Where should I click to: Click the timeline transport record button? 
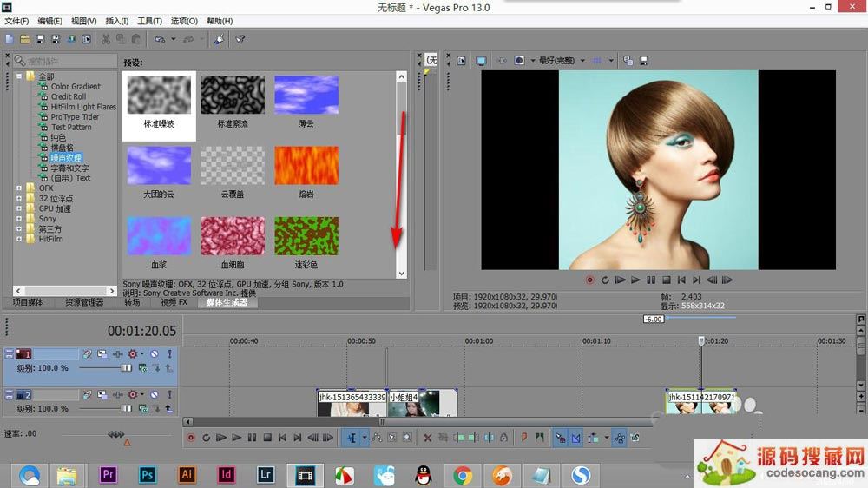tap(191, 439)
